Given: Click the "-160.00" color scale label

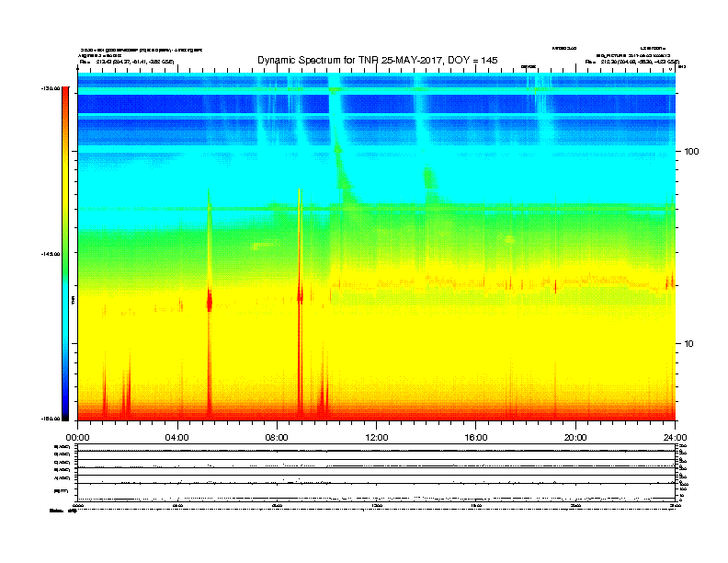Looking at the screenshot, I should pos(51,419).
